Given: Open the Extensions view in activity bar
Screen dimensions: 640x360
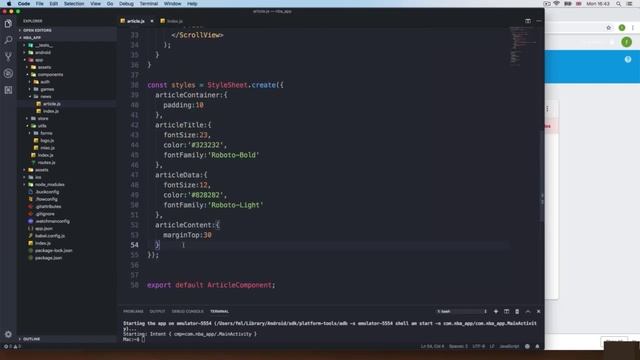Looking at the screenshot, I should coord(8,90).
